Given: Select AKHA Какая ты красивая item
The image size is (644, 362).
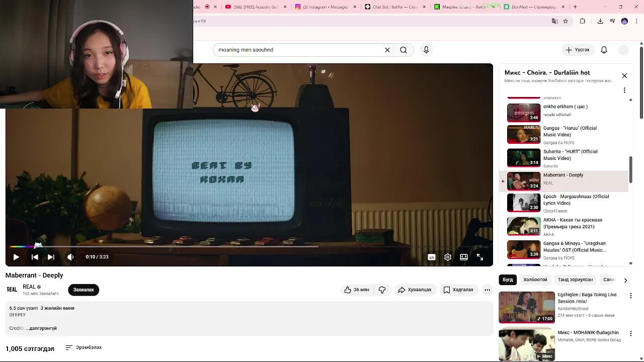Looking at the screenshot, I should coord(562,226).
